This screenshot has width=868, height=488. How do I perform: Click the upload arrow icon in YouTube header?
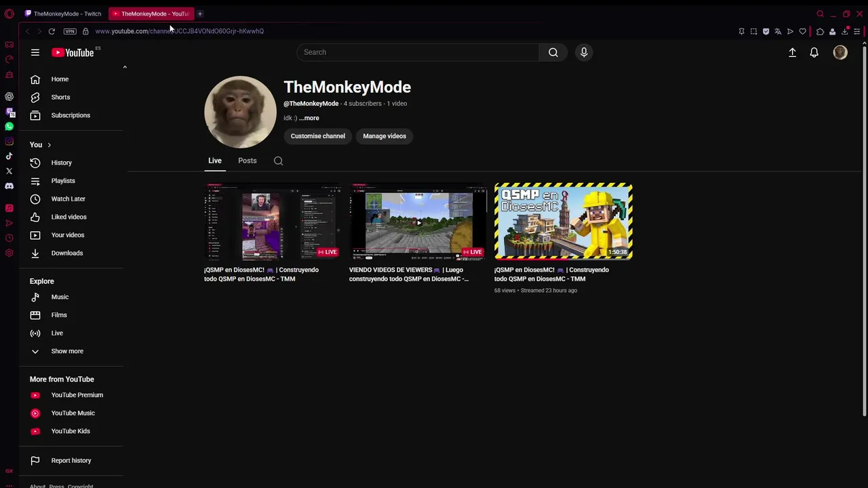click(x=792, y=52)
